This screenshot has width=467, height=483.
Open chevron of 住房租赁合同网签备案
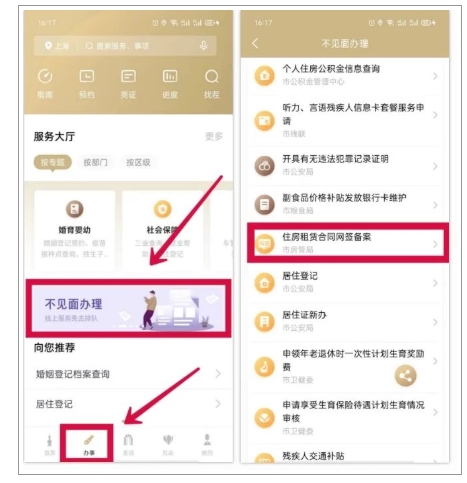tap(435, 244)
